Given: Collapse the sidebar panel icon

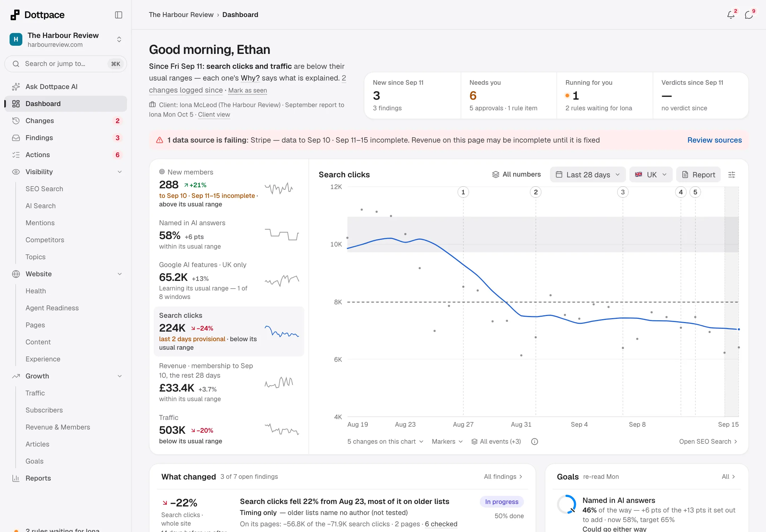Looking at the screenshot, I should pos(119,15).
